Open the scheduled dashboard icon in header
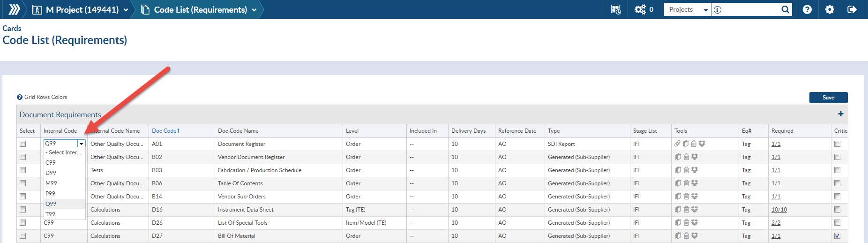 [616, 9]
